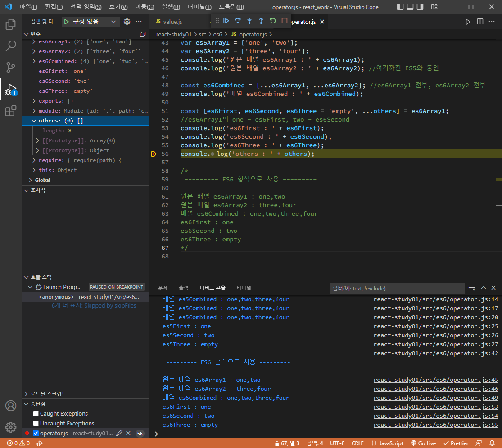Viewport: 502px width, 448px height.
Task: Run file with editor play icon
Action: click(468, 22)
